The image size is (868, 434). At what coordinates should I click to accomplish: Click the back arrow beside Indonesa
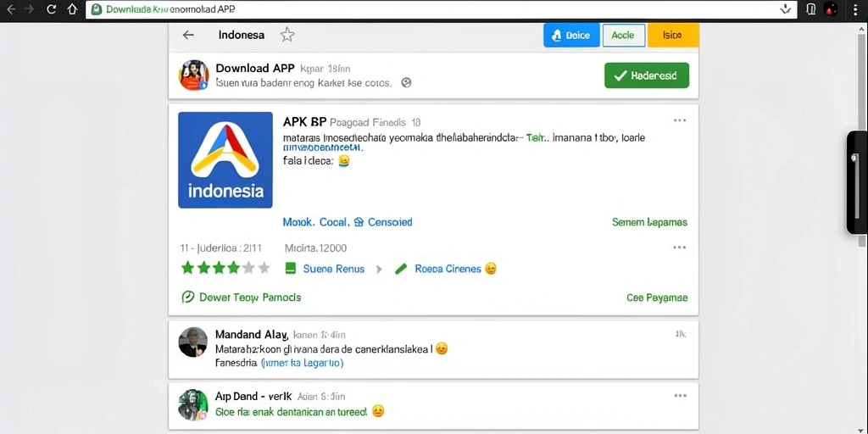pos(188,35)
